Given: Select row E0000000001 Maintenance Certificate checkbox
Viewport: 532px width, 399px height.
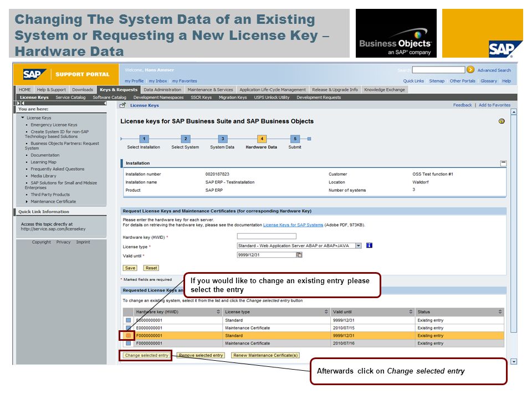Looking at the screenshot, I should tap(128, 328).
